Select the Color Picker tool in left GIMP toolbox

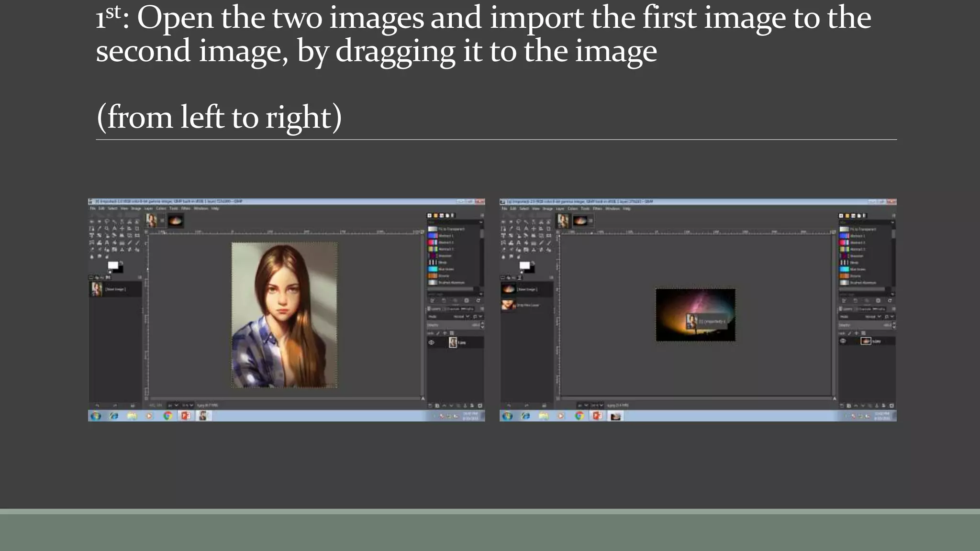click(100, 229)
